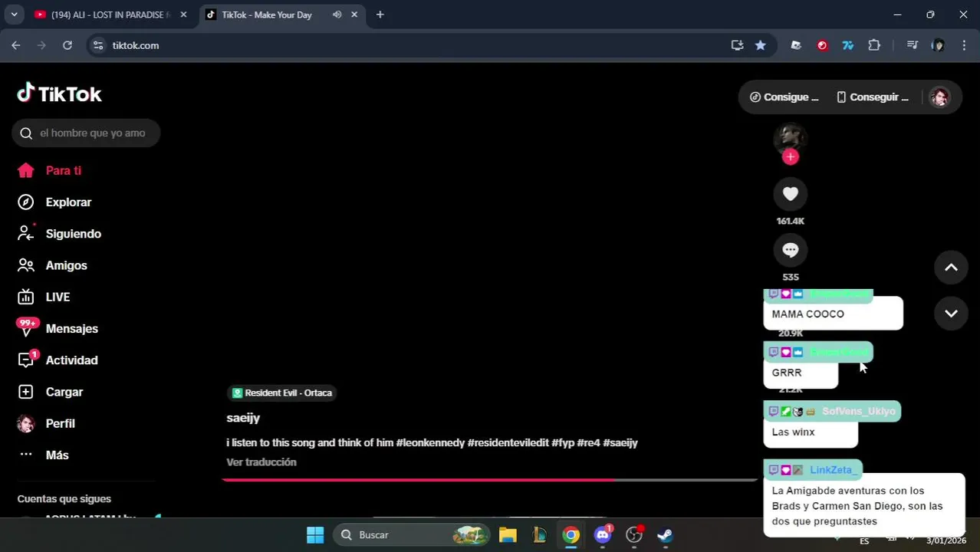Open File Explorer from taskbar
The width and height of the screenshot is (980, 552).
(x=508, y=535)
